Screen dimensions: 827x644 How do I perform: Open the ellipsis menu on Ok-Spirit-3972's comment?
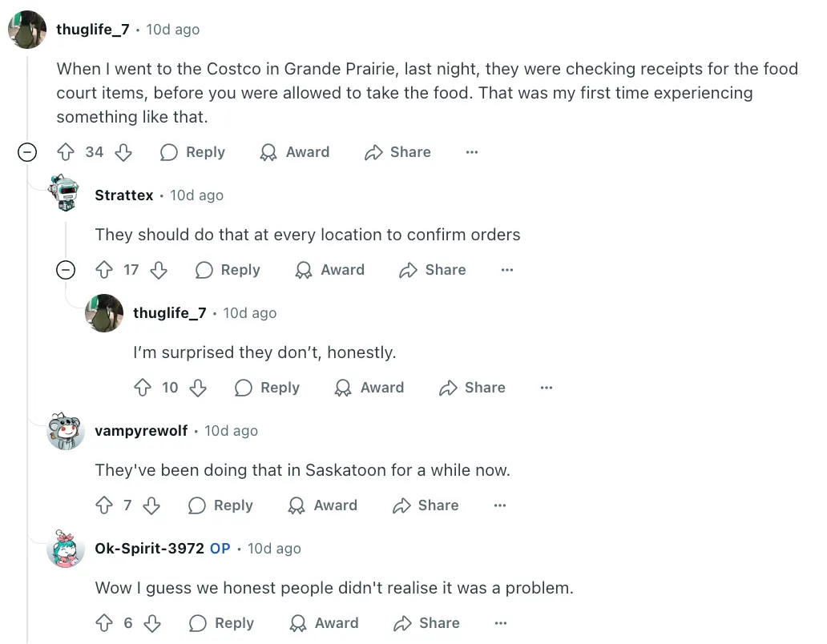tap(501, 623)
